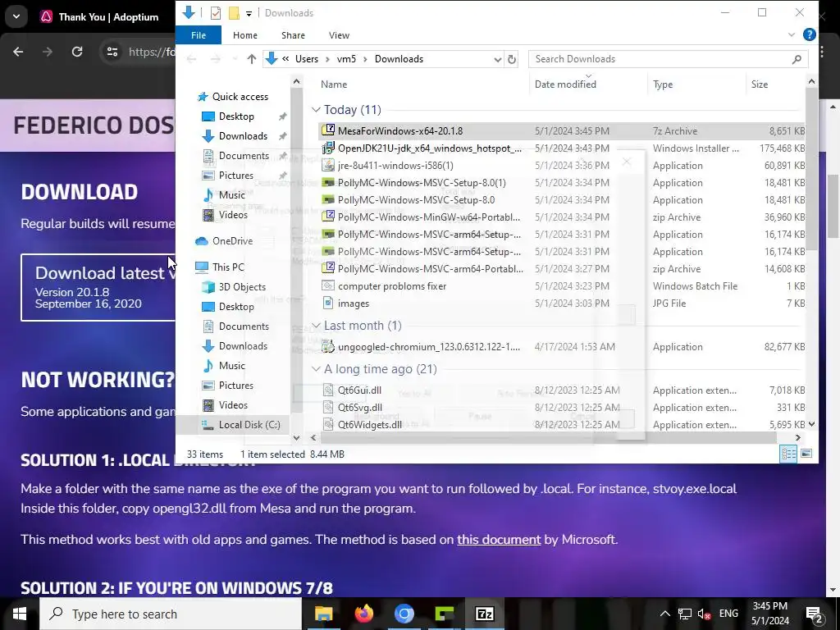The width and height of the screenshot is (840, 630).
Task: Open Customize Quick Access Toolbar dropdown
Action: point(249,13)
